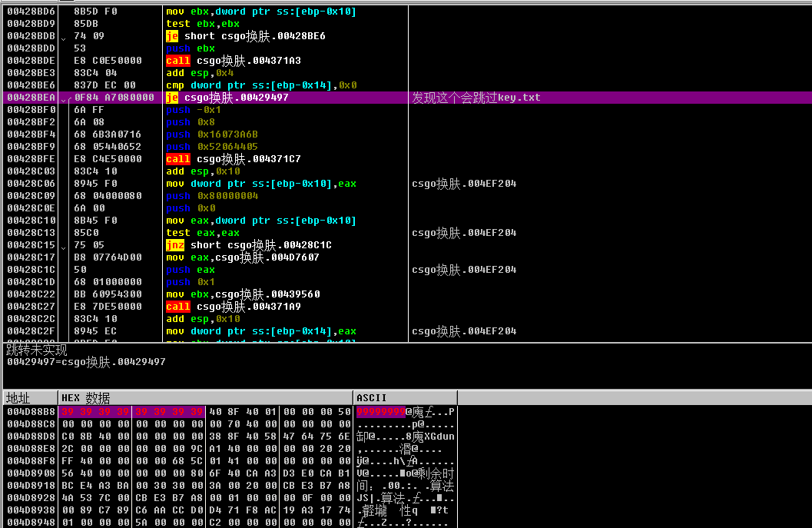This screenshot has width=812, height=528.
Task: Select hex bytes 0F84 A7080000
Action: pos(114,98)
